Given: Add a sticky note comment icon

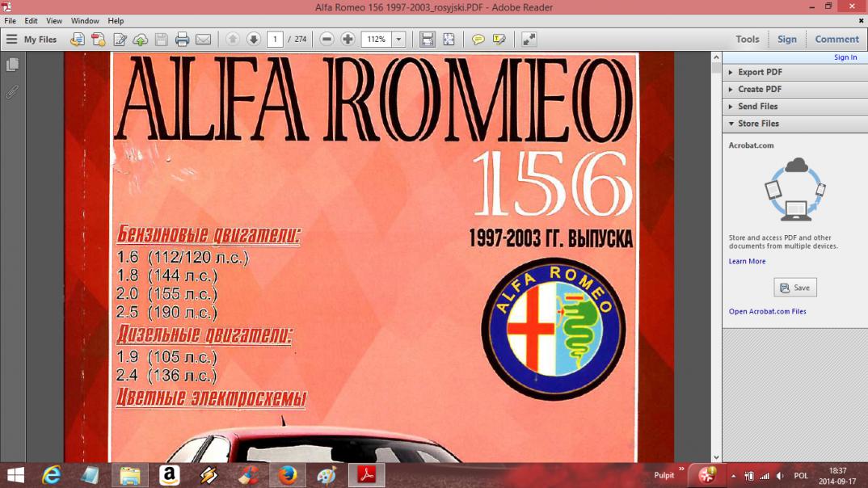Looking at the screenshot, I should (478, 40).
